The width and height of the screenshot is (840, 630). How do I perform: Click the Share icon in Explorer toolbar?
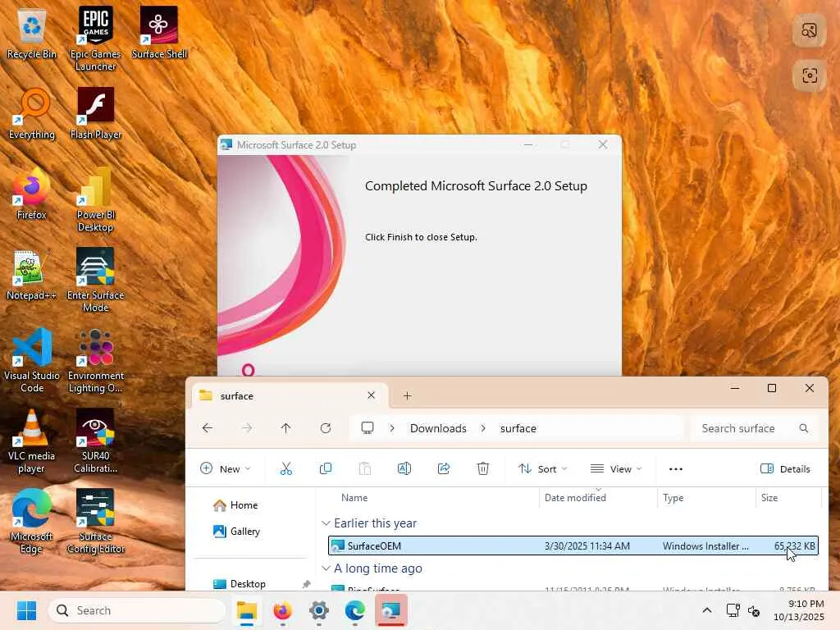[x=444, y=468]
